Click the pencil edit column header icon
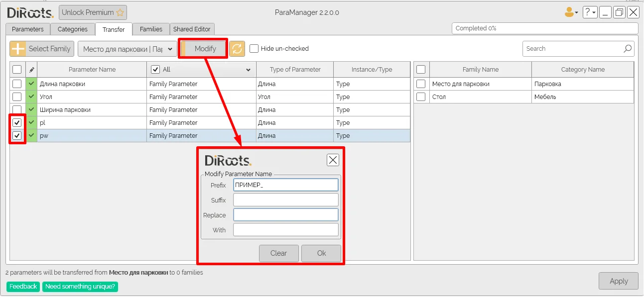 31,70
